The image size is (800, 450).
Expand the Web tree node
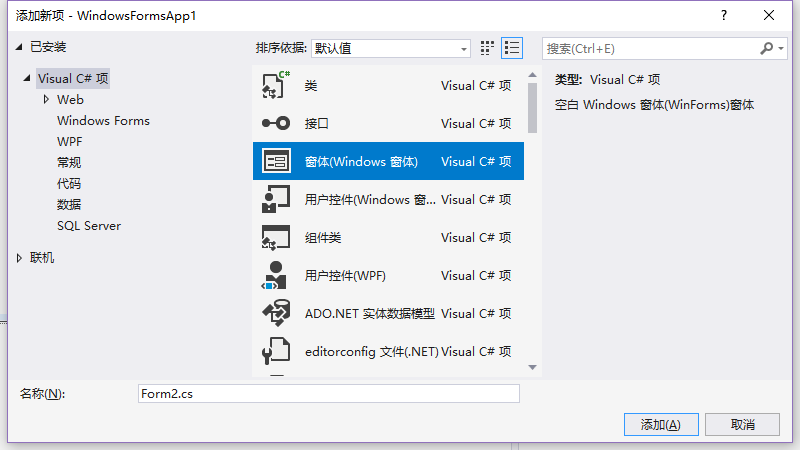click(46, 99)
